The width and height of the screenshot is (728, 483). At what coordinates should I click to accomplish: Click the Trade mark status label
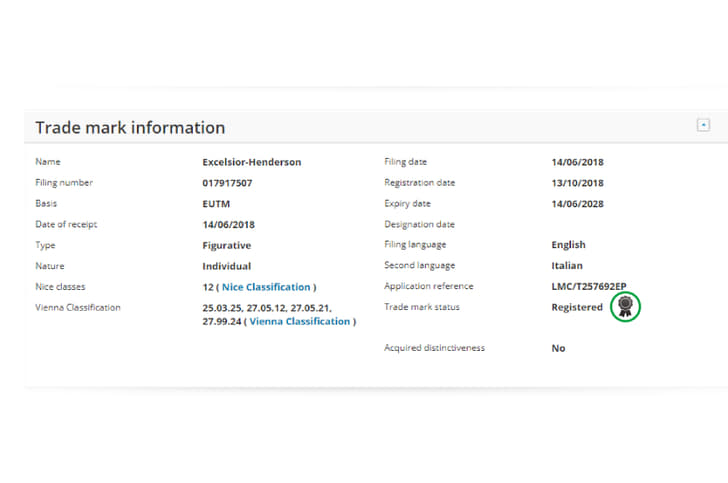click(422, 307)
